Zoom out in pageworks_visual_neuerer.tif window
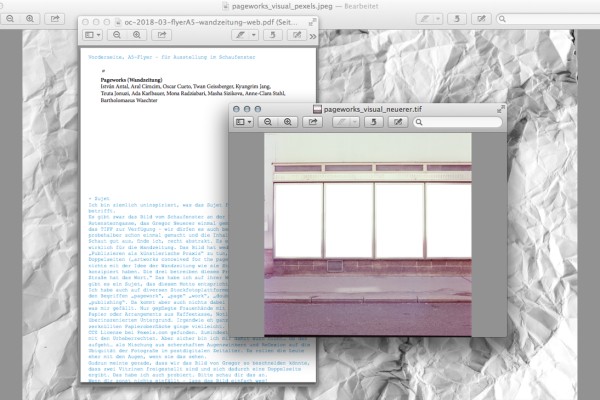The image size is (600, 400). [x=268, y=122]
